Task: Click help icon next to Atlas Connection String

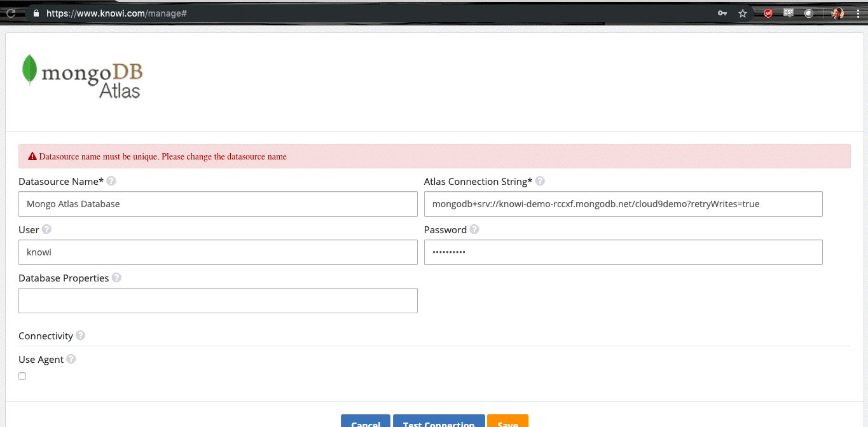Action: tap(540, 181)
